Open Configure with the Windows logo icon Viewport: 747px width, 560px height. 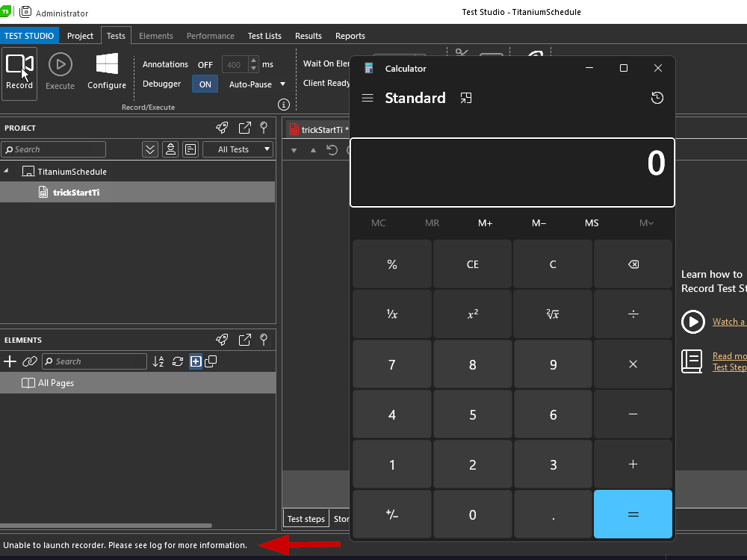tap(107, 65)
